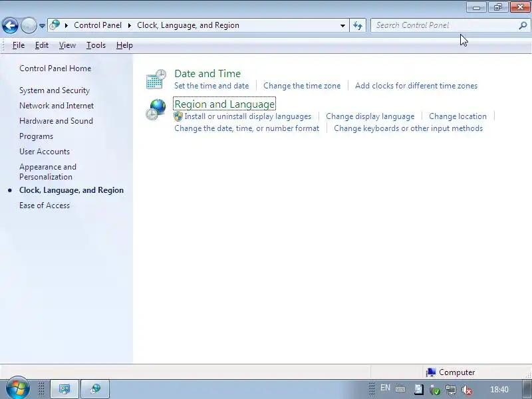532x399 pixels.
Task: Open Hardware and Sound category
Action: pyautogui.click(x=56, y=121)
